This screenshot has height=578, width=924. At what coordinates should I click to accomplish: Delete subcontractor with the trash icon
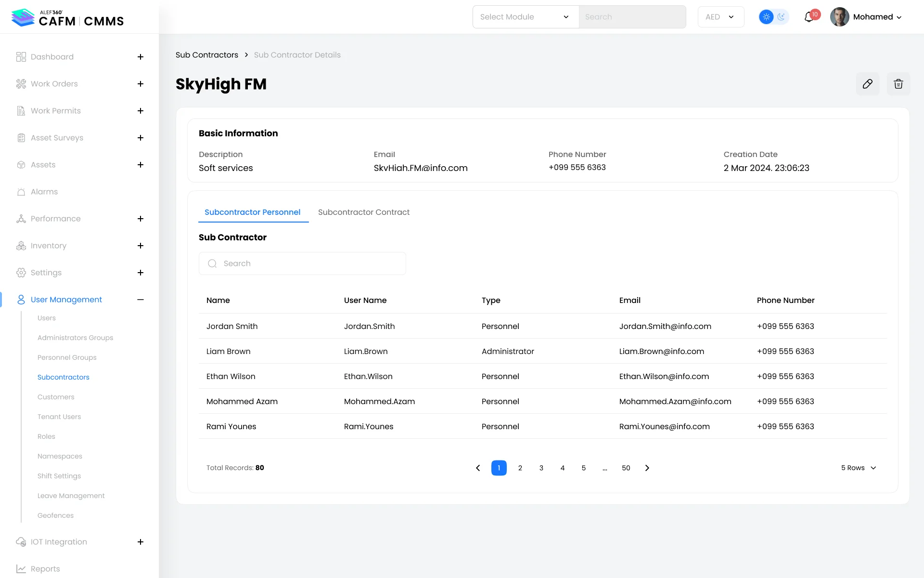tap(898, 84)
